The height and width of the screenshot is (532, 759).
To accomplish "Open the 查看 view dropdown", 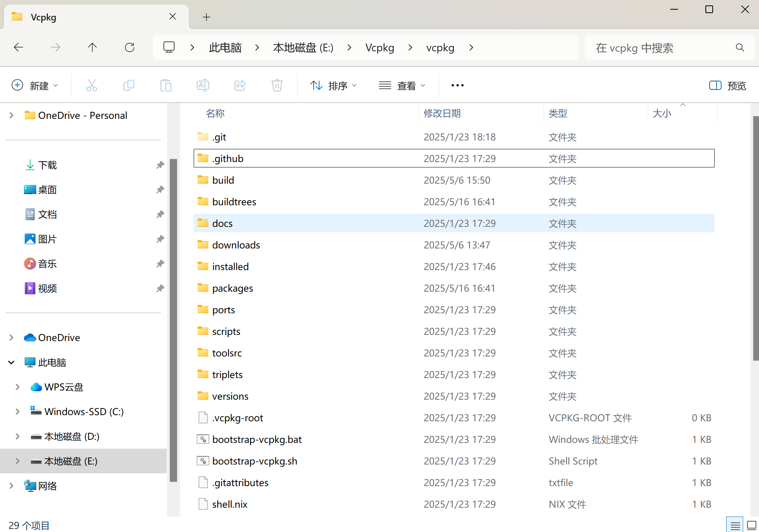I will [x=402, y=86].
